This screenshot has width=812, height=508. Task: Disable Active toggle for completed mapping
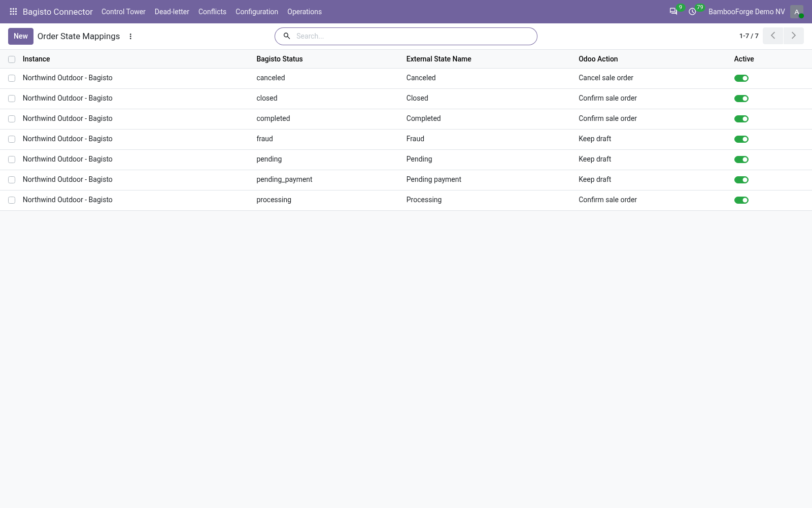(741, 119)
